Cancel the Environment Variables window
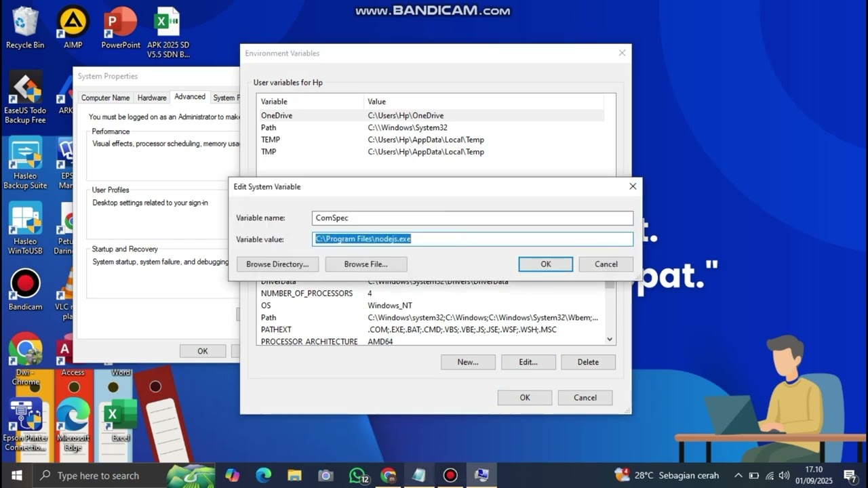This screenshot has height=488, width=868. coord(585,398)
